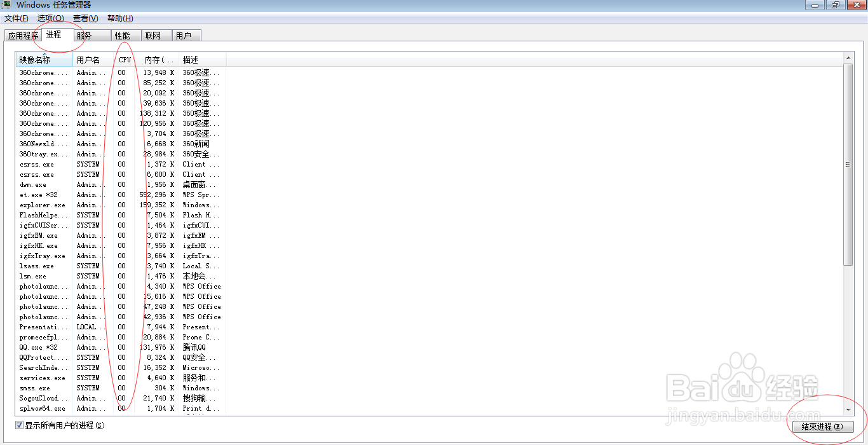Minimize the Task Manager window
Viewport: 868px width, 445px height.
point(815,5)
